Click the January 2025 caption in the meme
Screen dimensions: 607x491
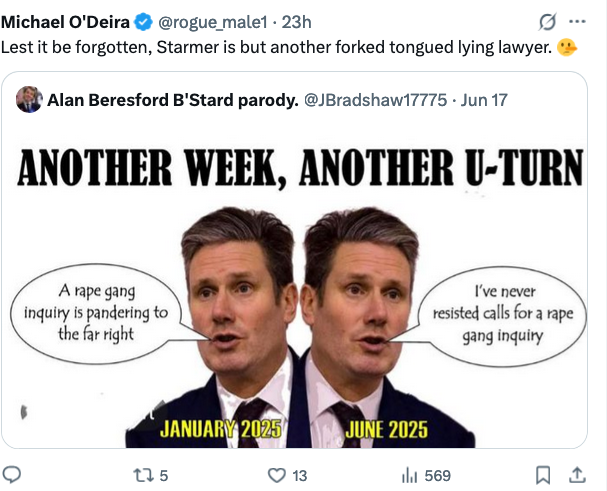click(221, 430)
